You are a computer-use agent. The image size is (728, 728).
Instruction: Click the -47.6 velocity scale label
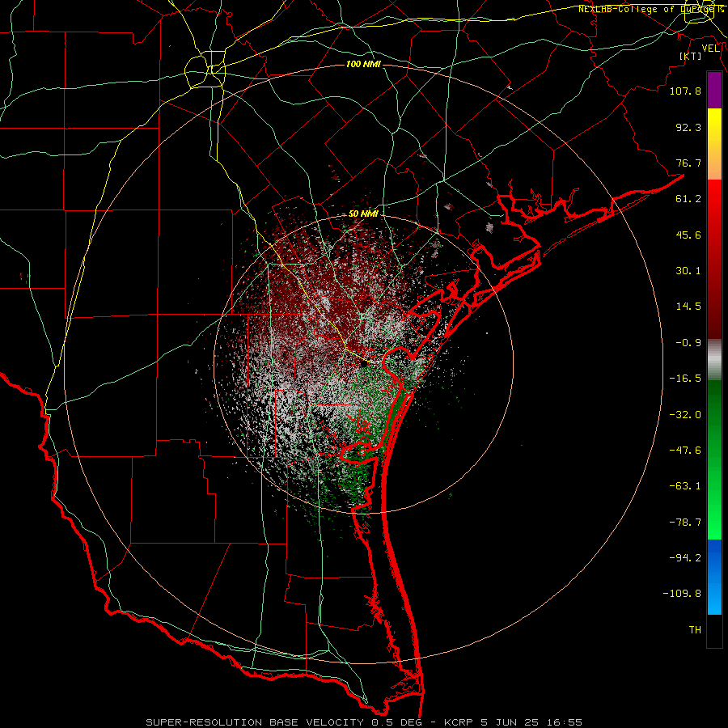(685, 451)
